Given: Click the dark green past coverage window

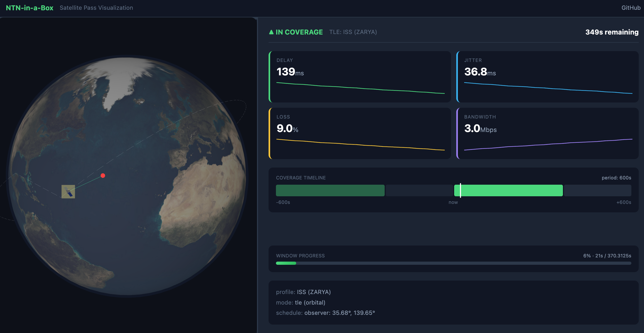Looking at the screenshot, I should pos(330,190).
